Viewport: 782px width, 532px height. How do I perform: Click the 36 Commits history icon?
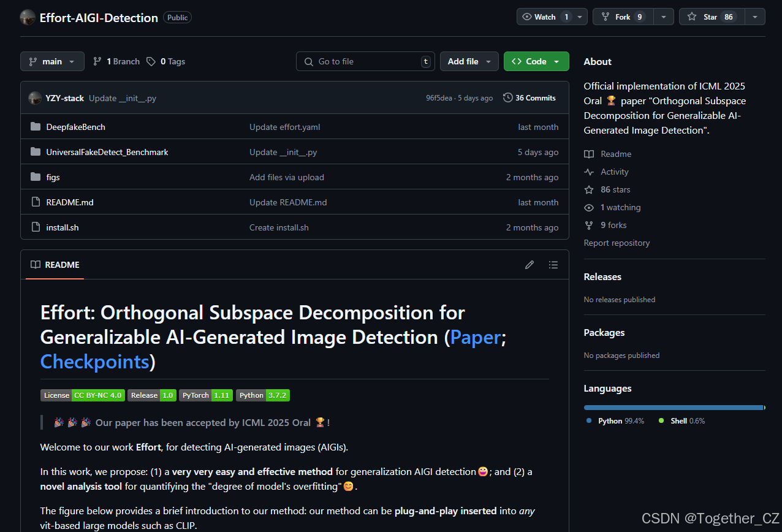click(507, 97)
